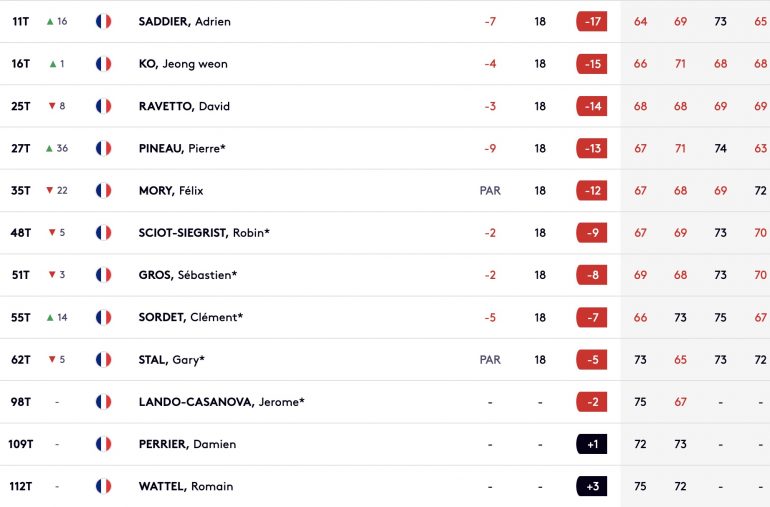Click the red -17 total score badge
Viewport: 770px width, 507px height.
592,22
